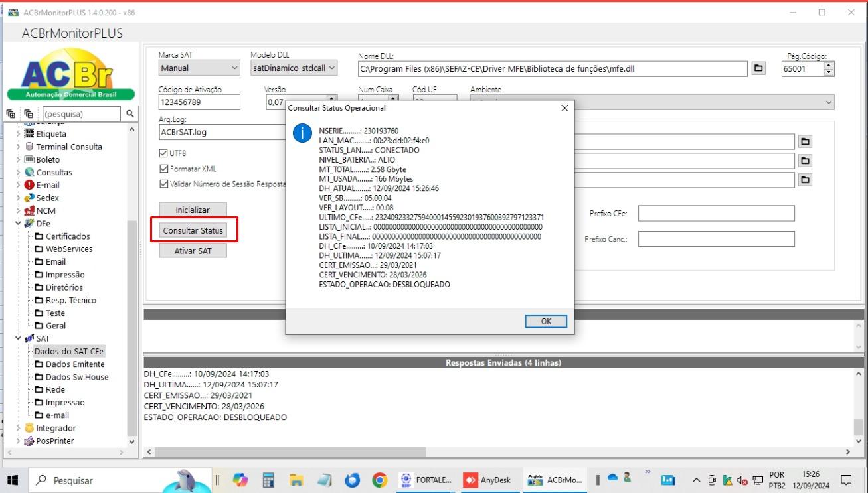
Task: Click the second collapse-all icon above tree
Action: tap(28, 114)
